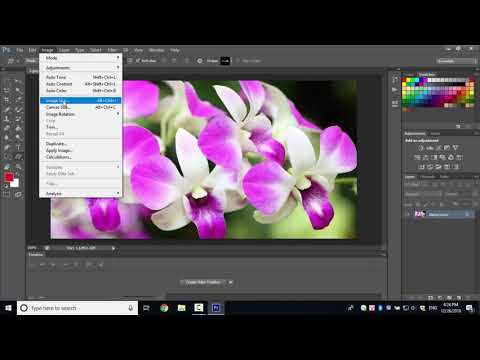Click the Windows search box
Viewport: 480px width, 360px height.
pyautogui.click(x=77, y=308)
